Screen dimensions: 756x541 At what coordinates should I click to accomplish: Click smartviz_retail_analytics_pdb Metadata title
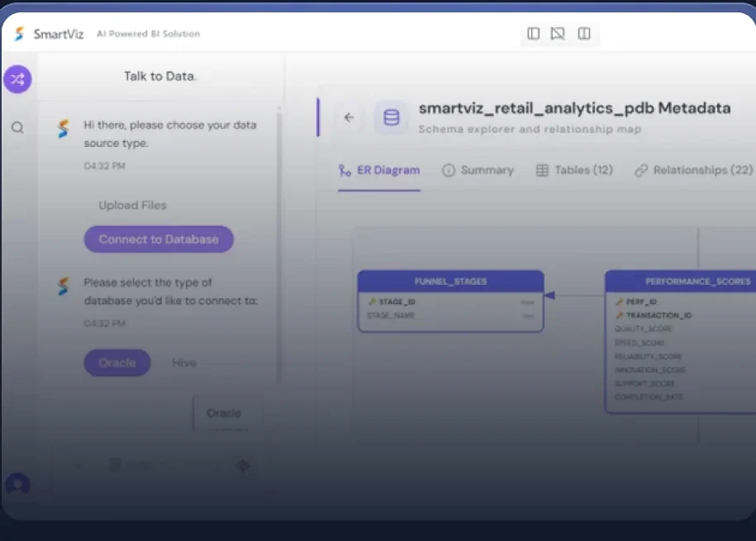[574, 108]
